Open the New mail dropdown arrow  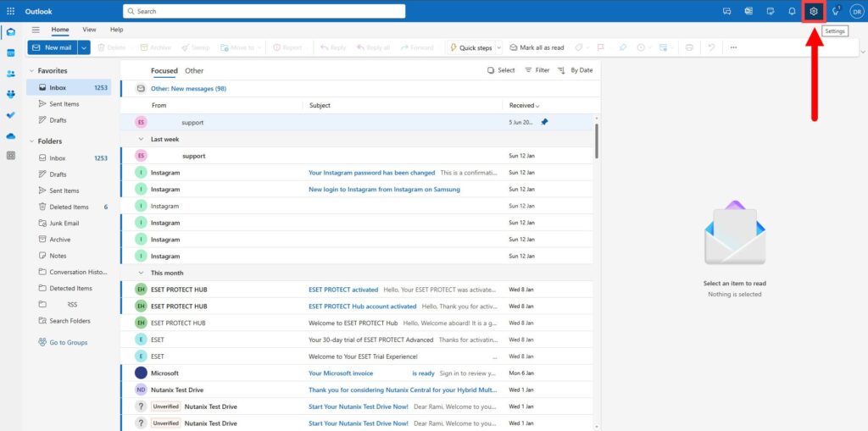tap(84, 47)
